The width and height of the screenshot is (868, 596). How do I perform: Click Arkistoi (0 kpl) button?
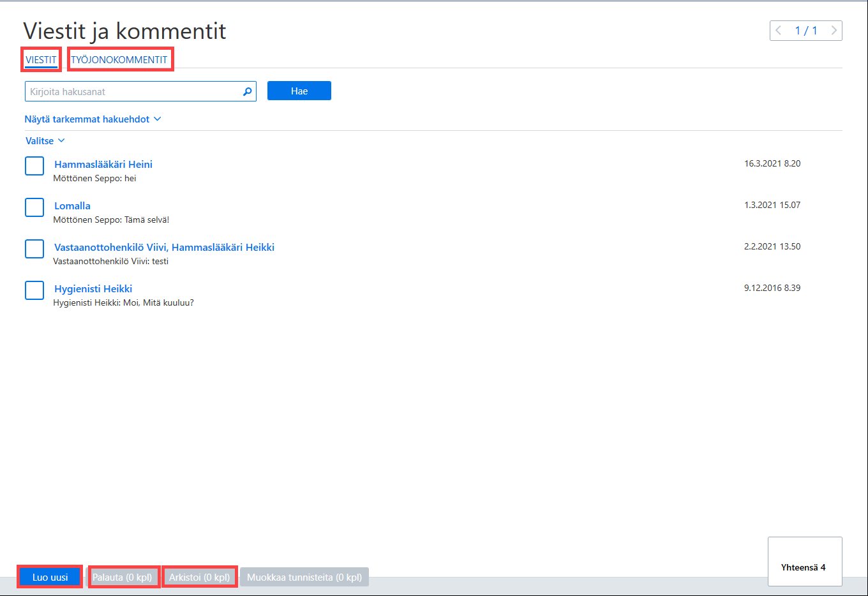tap(199, 577)
